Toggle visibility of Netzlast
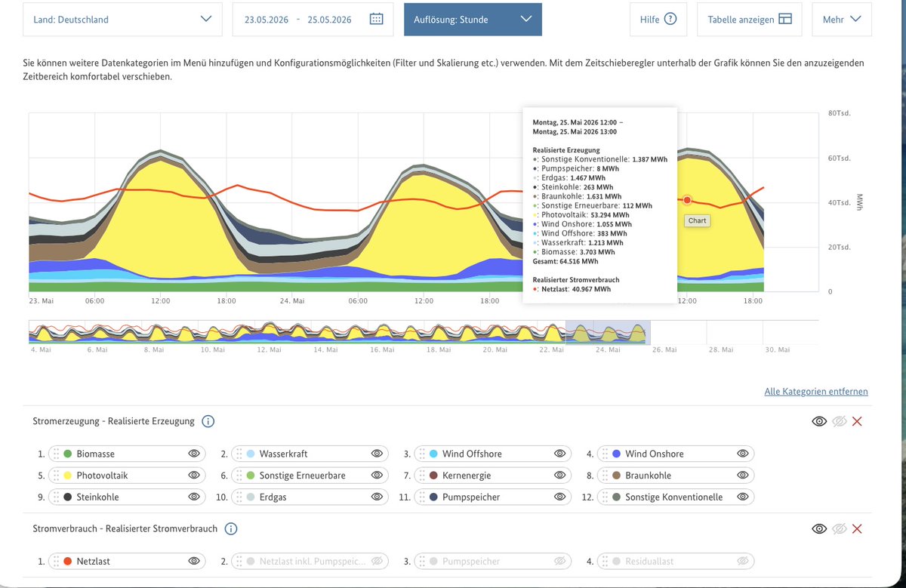 point(194,561)
